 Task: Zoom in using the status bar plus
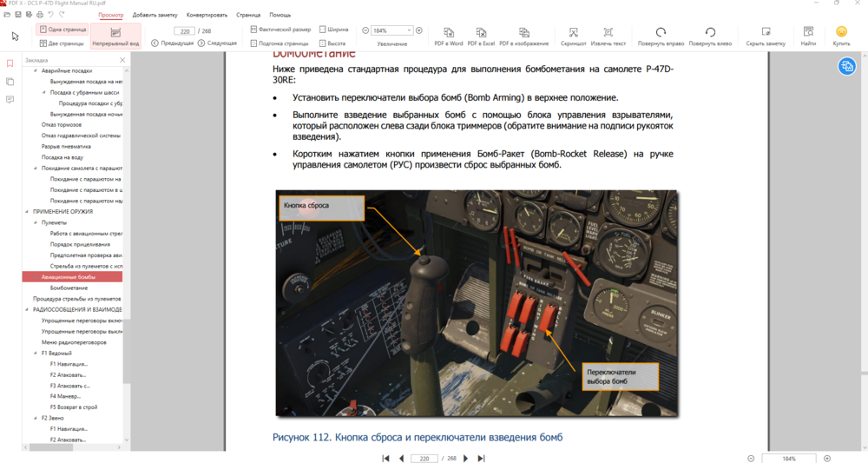(x=827, y=459)
